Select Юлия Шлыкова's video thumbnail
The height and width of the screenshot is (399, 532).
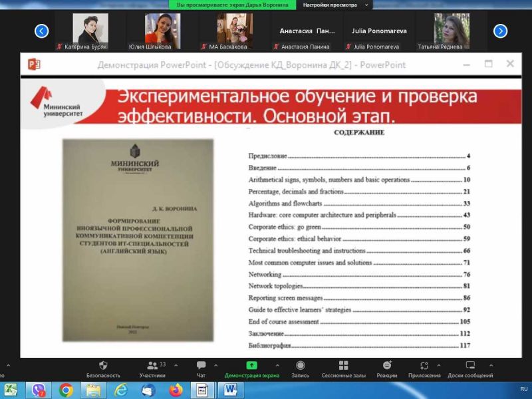163,31
